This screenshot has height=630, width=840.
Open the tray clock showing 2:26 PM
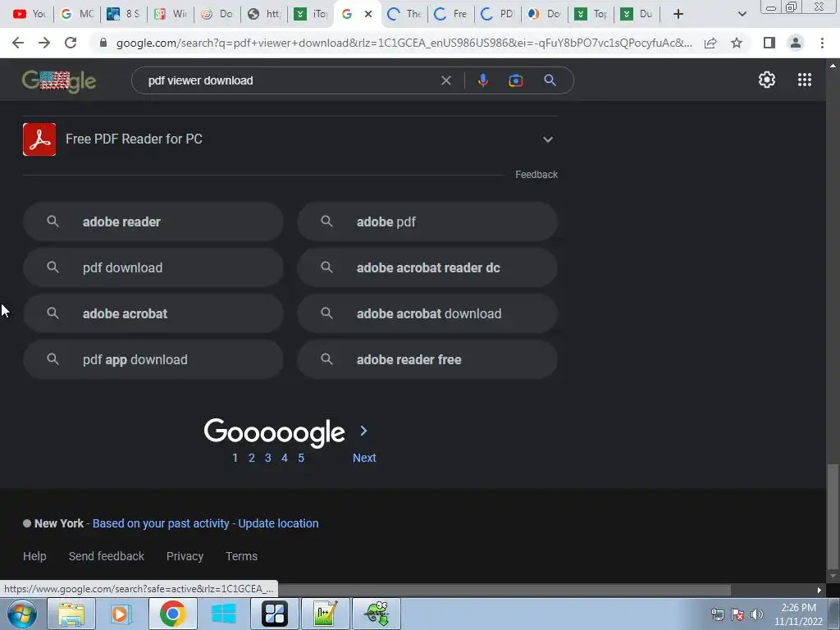click(x=798, y=614)
